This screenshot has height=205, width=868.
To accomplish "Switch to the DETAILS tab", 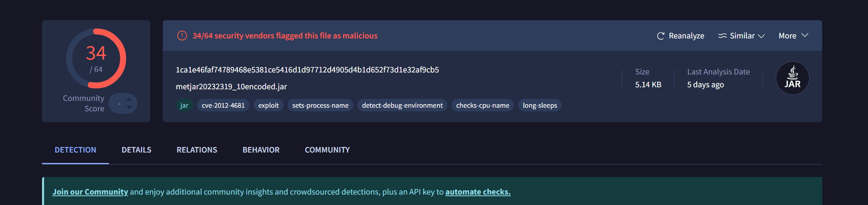I will 136,150.
